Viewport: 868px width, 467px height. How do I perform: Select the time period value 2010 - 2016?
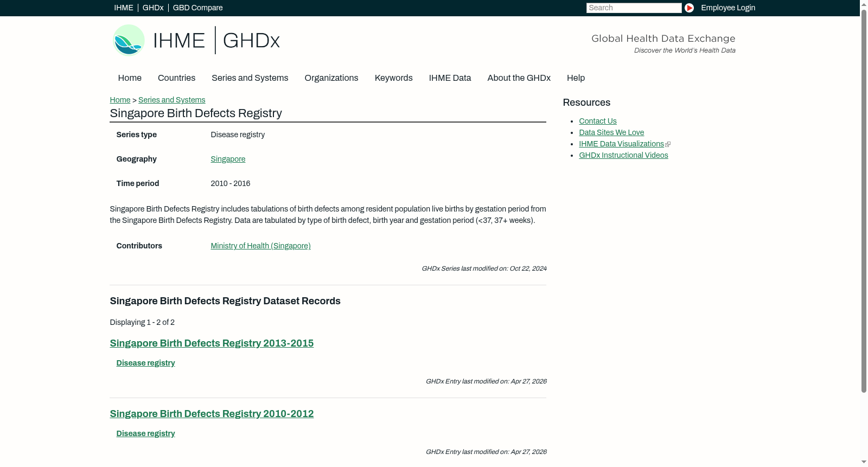coord(231,184)
